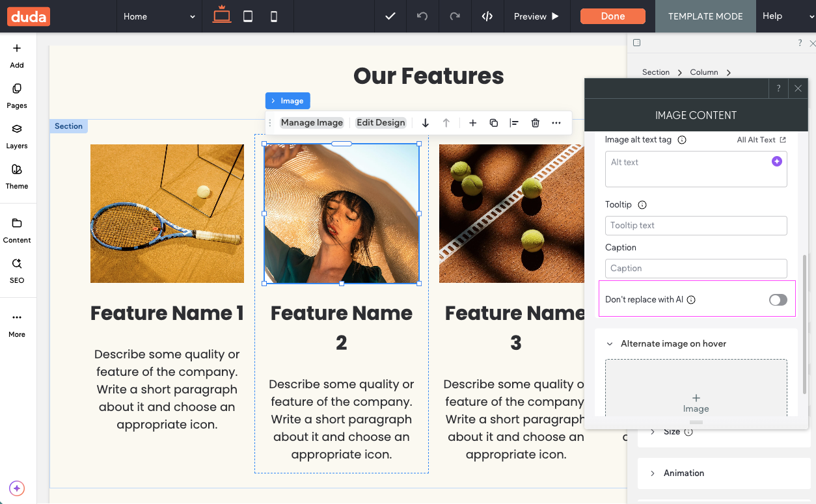Click the purple plus to generate alt text
This screenshot has height=504, width=816.
(x=776, y=161)
